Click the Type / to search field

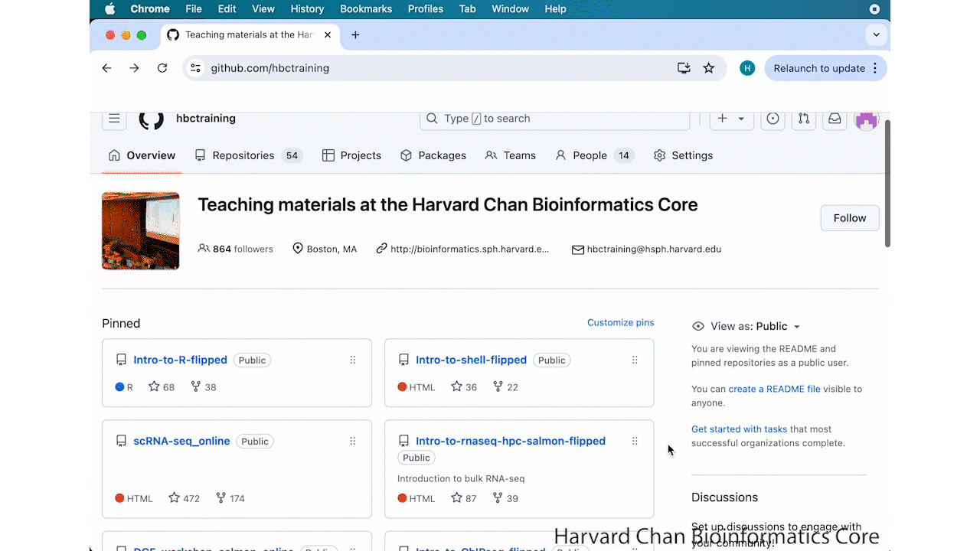[x=555, y=119]
